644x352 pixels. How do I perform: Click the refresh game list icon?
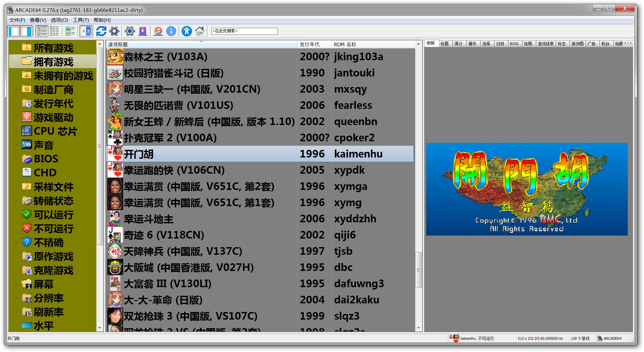[101, 31]
